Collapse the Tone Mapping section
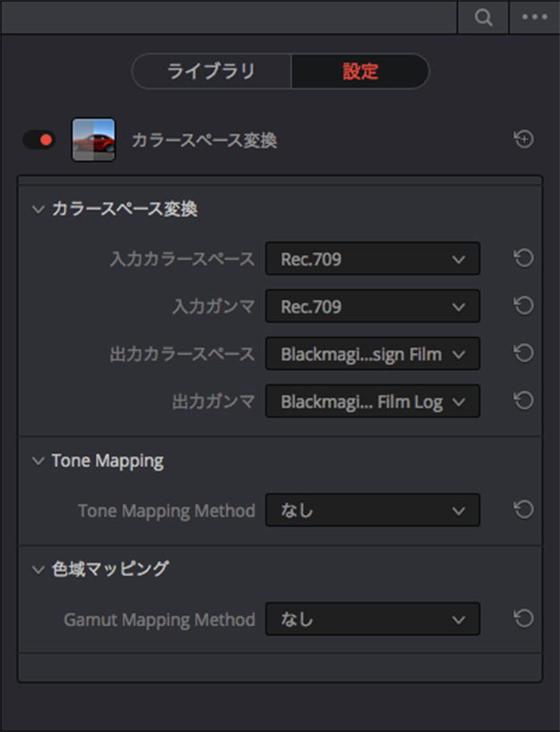The width and height of the screenshot is (560, 732). pos(38,461)
